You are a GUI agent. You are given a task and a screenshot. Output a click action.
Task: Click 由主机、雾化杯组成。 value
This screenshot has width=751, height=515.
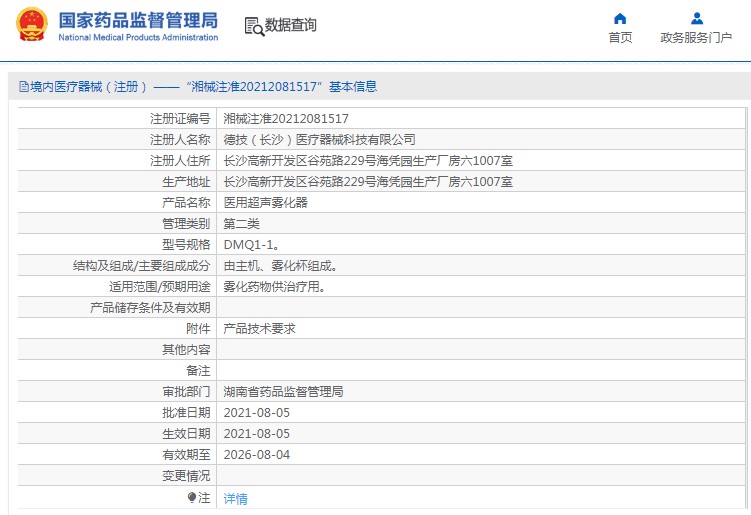280,266
